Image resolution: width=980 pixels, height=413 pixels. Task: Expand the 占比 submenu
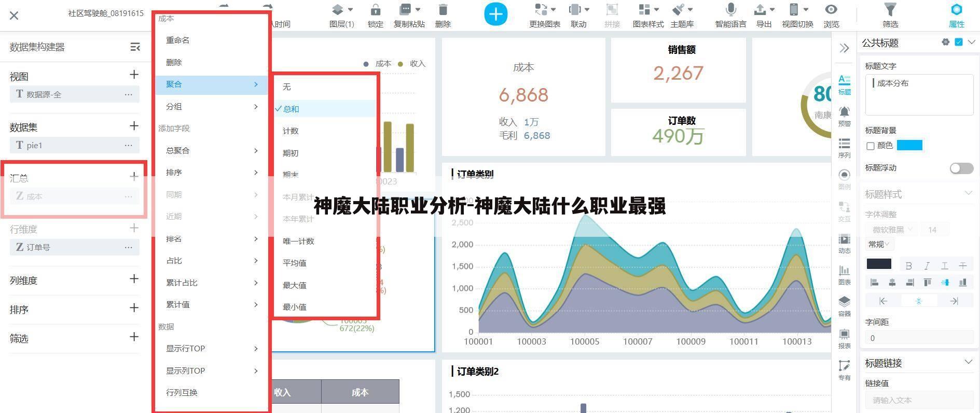(x=211, y=261)
